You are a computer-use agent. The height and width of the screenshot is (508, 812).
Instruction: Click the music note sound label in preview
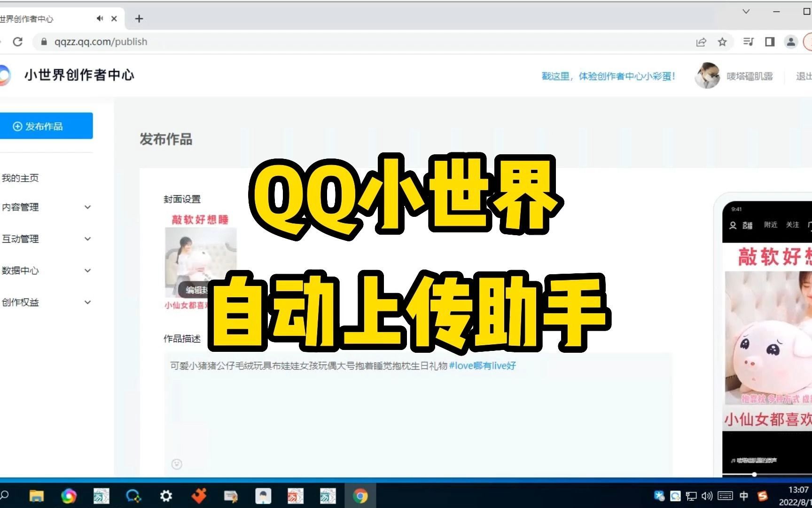tap(754, 460)
